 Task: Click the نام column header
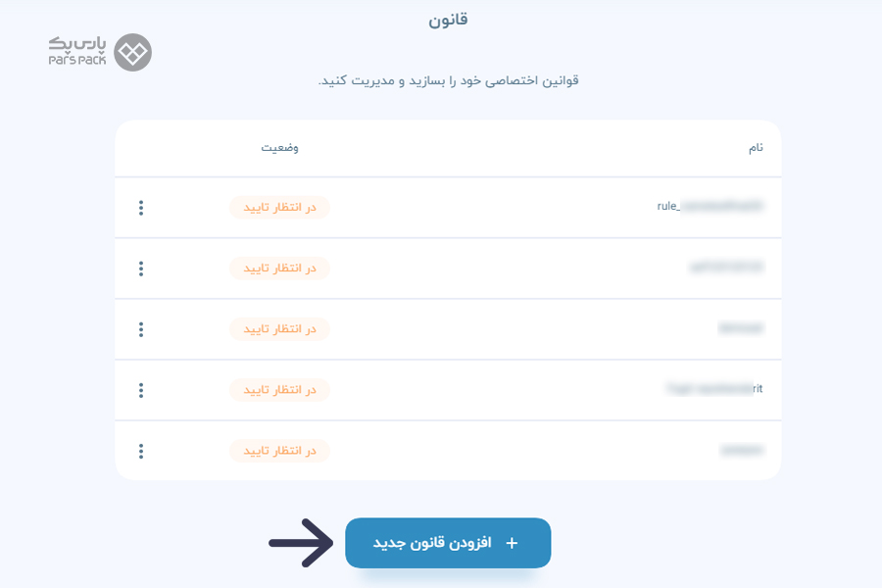(x=756, y=148)
